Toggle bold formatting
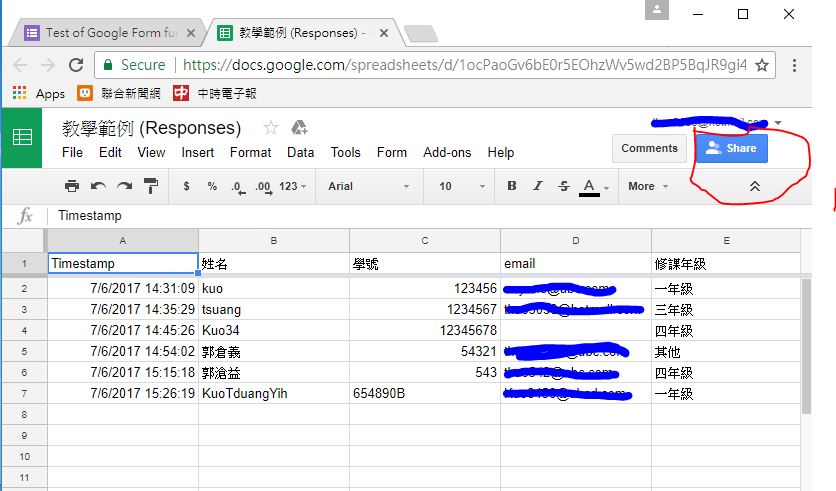The image size is (836, 491). tap(512, 186)
